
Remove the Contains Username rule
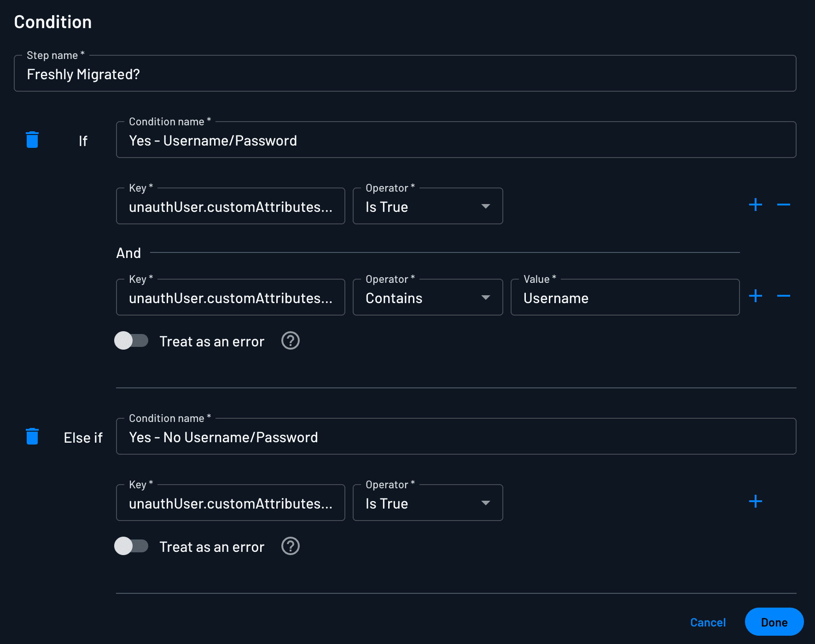pyautogui.click(x=784, y=296)
